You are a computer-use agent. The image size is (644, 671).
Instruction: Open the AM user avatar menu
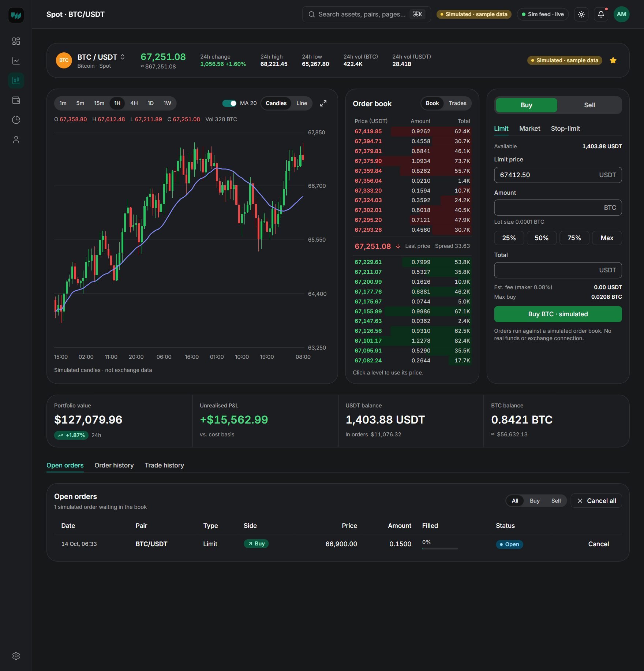point(622,14)
